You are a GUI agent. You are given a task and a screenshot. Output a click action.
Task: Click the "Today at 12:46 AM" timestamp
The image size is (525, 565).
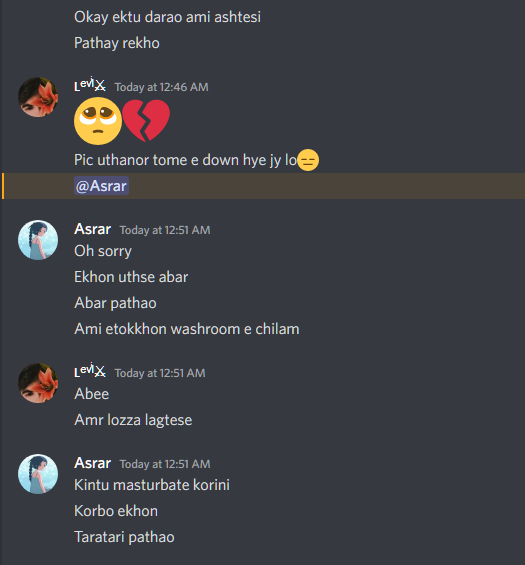point(161,87)
